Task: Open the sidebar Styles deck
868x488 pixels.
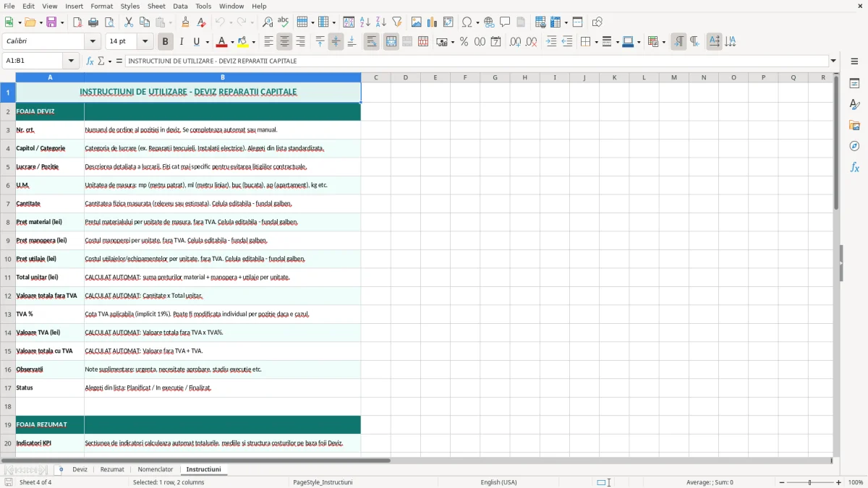Action: click(x=854, y=104)
